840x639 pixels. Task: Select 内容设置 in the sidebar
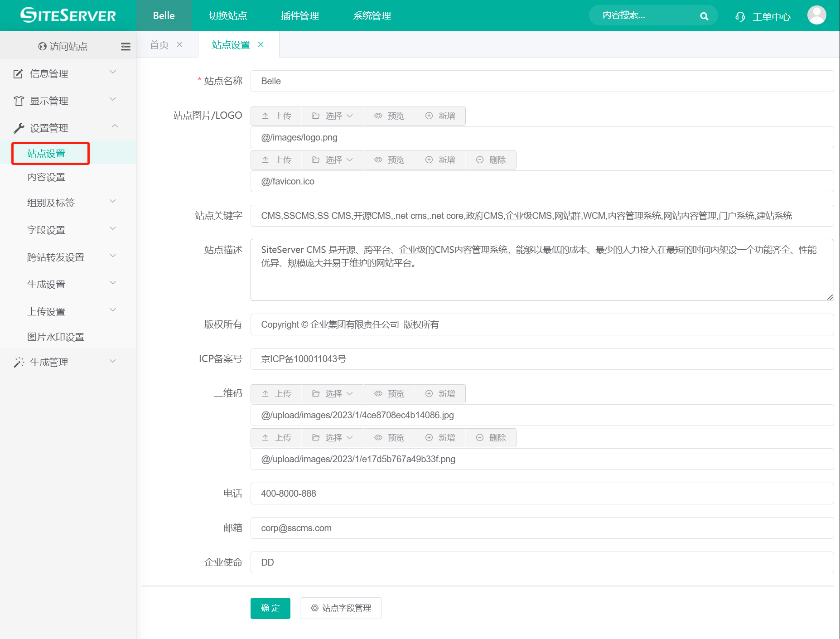46,177
